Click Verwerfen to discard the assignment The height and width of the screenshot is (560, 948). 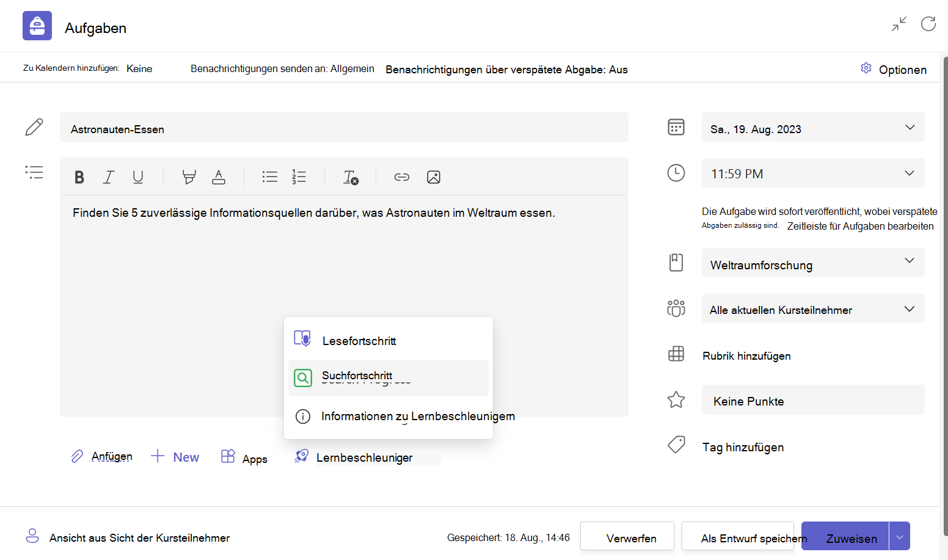(x=627, y=536)
